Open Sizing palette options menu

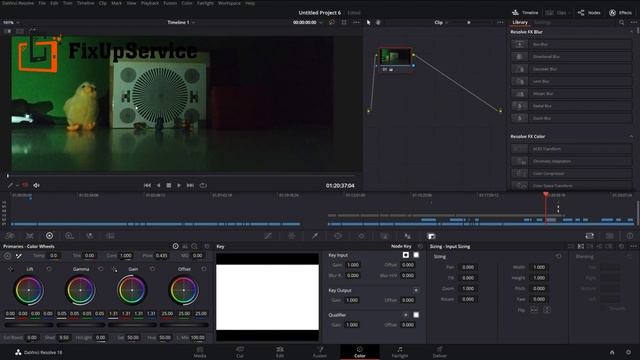(x=633, y=246)
